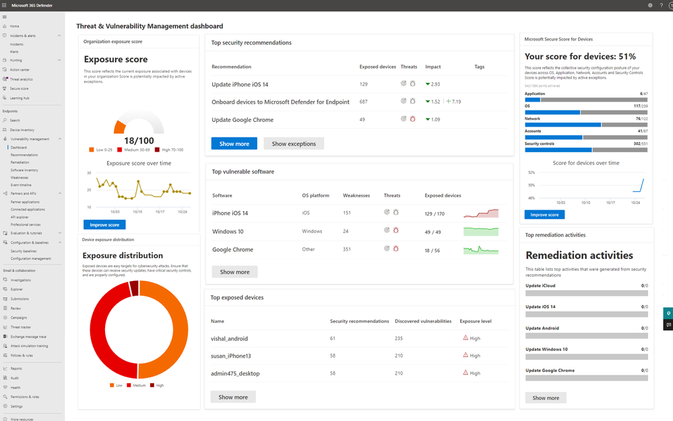Click the Submissions icon

5,299
